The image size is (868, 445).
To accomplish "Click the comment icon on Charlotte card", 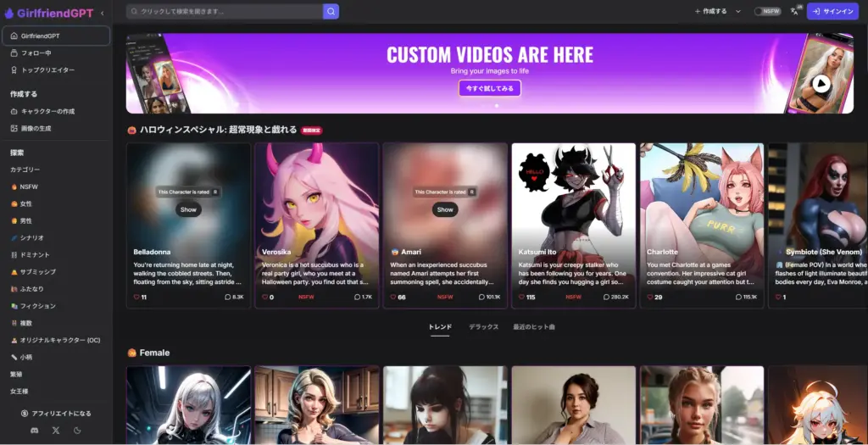I will pyautogui.click(x=738, y=298).
